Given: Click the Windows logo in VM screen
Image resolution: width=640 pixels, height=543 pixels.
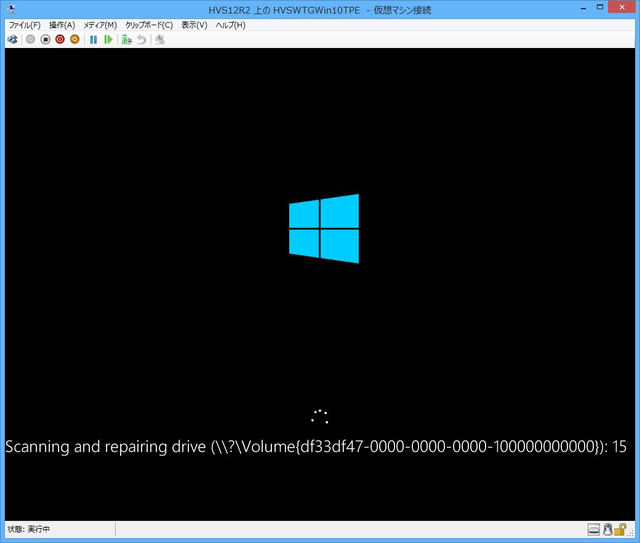Looking at the screenshot, I should click(x=324, y=229).
